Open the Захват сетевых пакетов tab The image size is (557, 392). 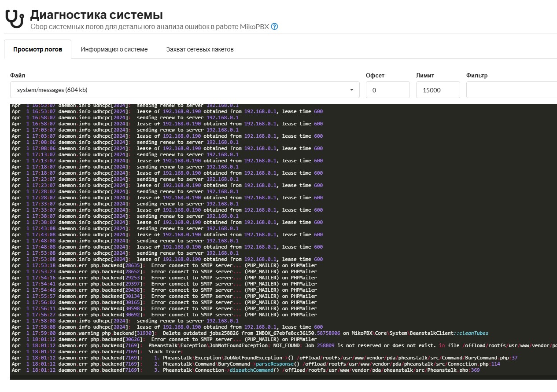[x=200, y=49]
